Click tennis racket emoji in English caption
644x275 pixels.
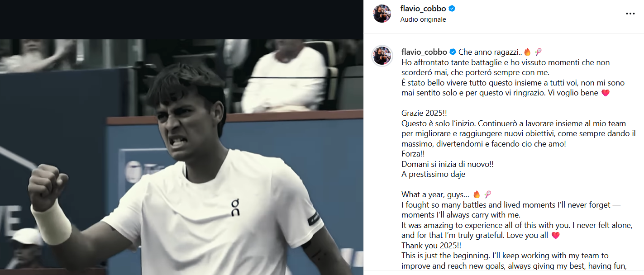tap(488, 194)
